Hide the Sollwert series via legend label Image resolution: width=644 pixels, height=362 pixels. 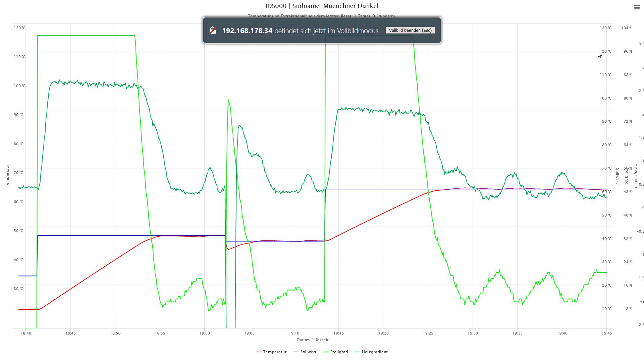tap(308, 352)
